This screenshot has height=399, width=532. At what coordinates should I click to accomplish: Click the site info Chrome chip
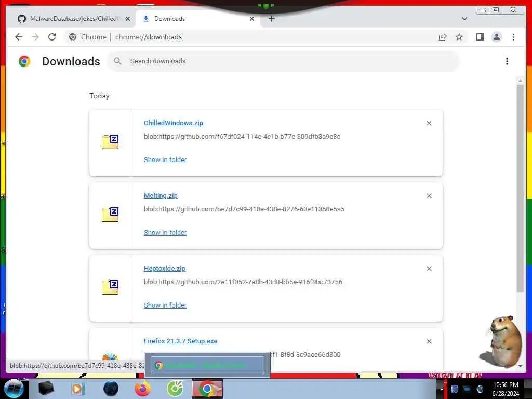[x=87, y=37]
